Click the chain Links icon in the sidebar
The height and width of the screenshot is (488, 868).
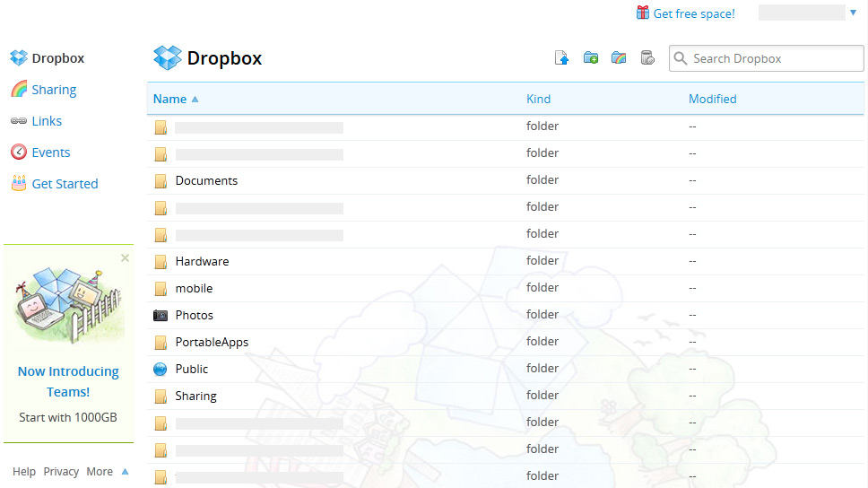[19, 120]
